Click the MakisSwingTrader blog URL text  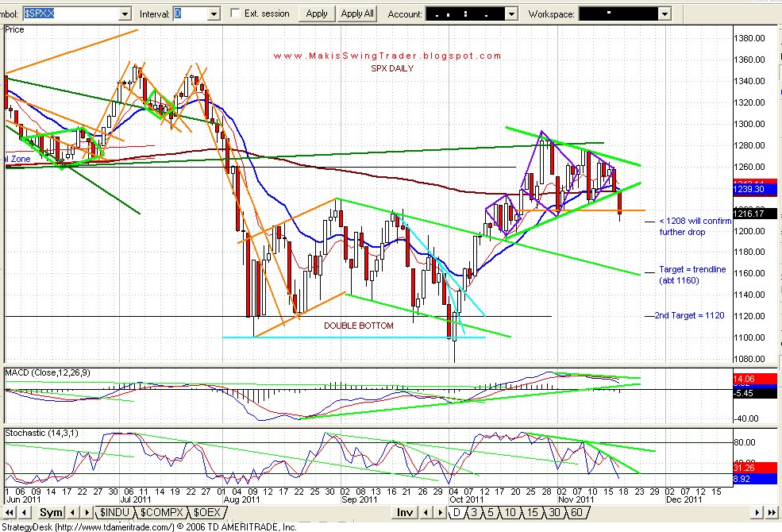click(x=387, y=56)
